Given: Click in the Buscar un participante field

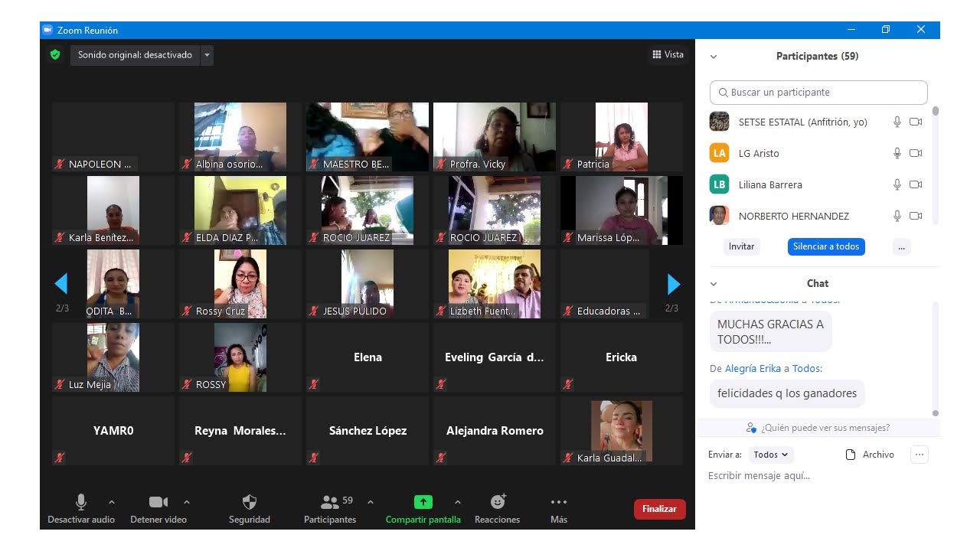Looking at the screenshot, I should click(x=818, y=93).
